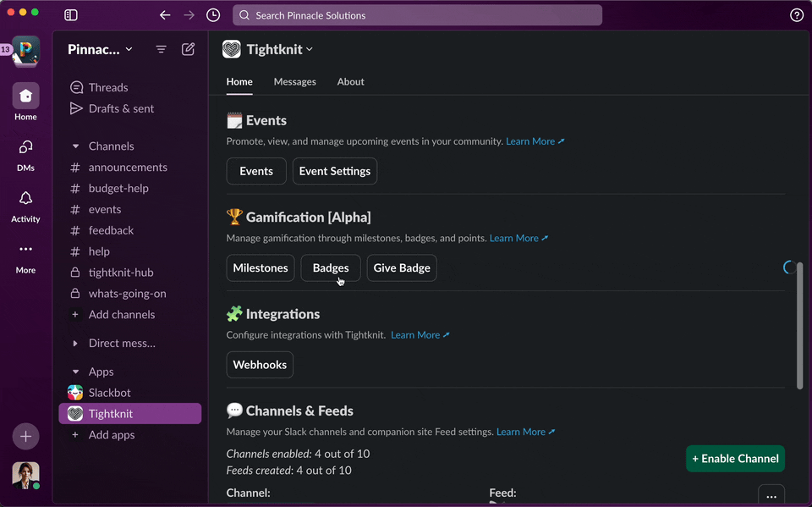Open the ellipsis overflow button near Feed
The image size is (812, 507).
(771, 496)
